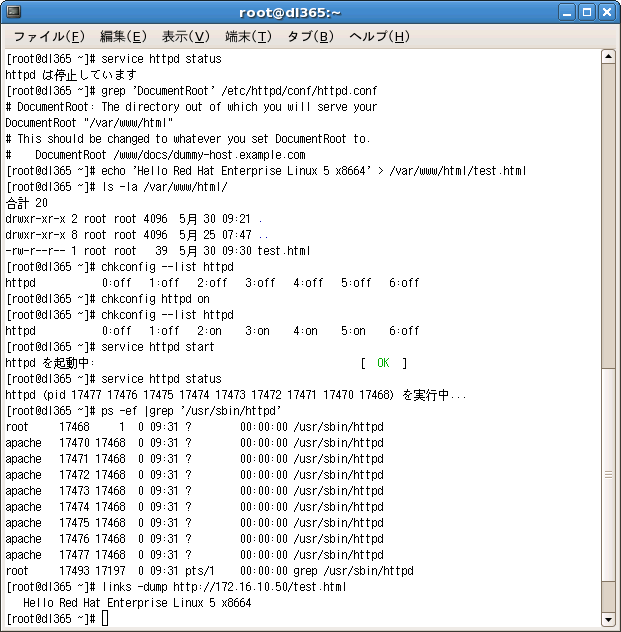Expand the 表示(V) menu
Screen dimensions: 621x632
pos(185,37)
